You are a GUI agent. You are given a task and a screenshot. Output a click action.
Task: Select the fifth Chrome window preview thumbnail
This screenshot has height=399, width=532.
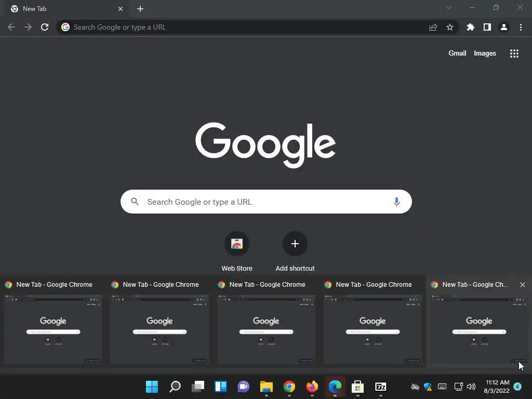tap(478, 329)
